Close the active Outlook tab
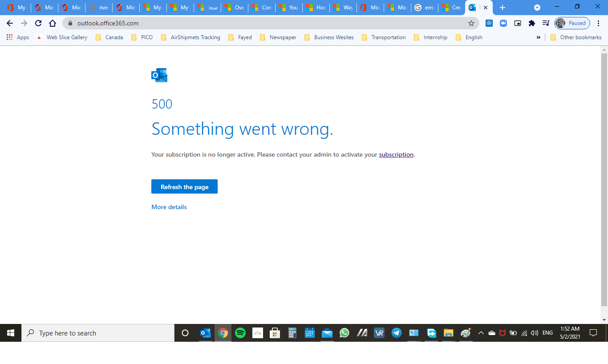The image size is (608, 364). (x=486, y=8)
